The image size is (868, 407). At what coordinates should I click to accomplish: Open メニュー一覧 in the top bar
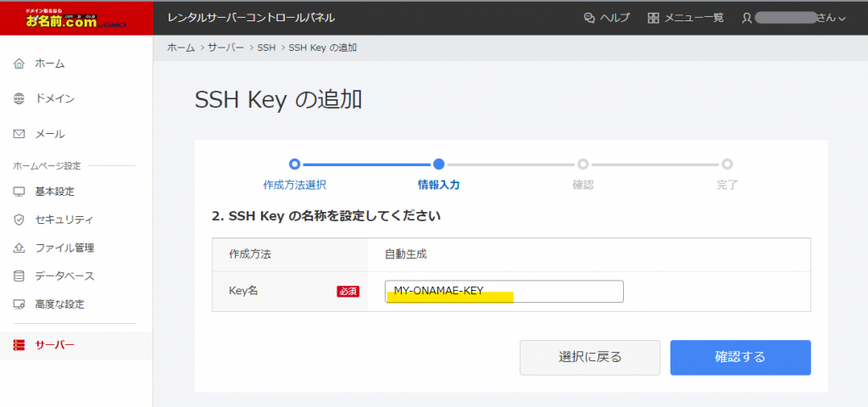tap(686, 18)
